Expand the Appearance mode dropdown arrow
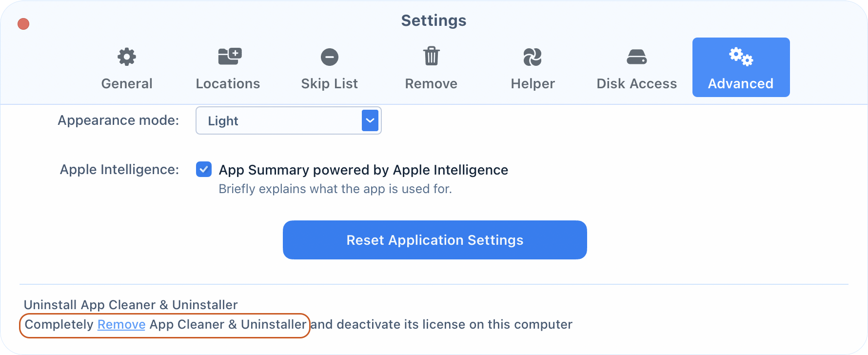 (x=370, y=120)
